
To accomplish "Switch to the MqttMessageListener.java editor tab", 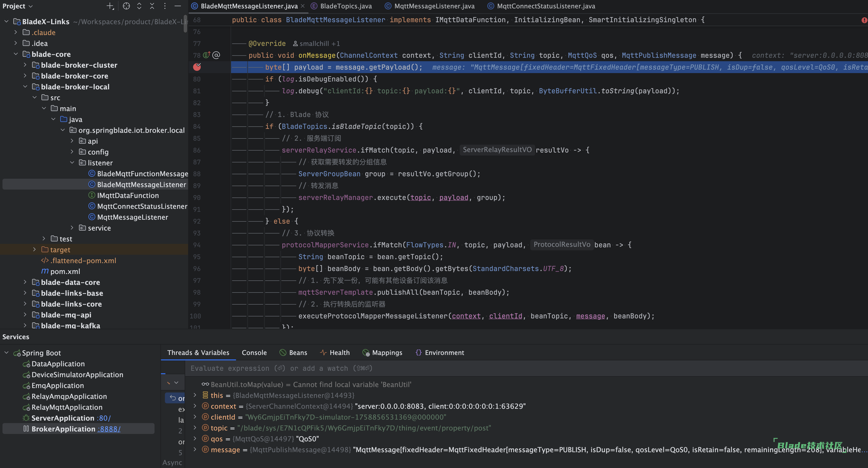I will pyautogui.click(x=430, y=6).
